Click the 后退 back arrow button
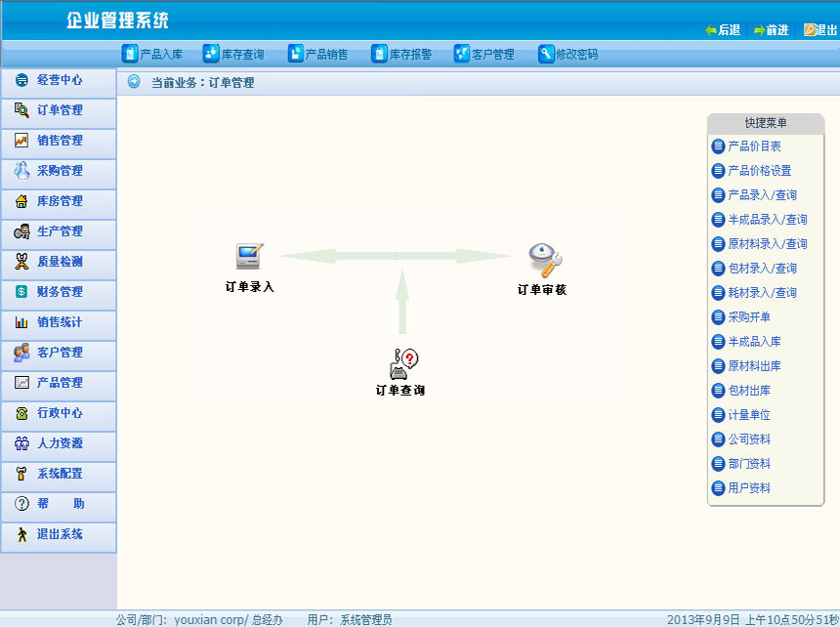The height and width of the screenshot is (627, 840). click(723, 30)
